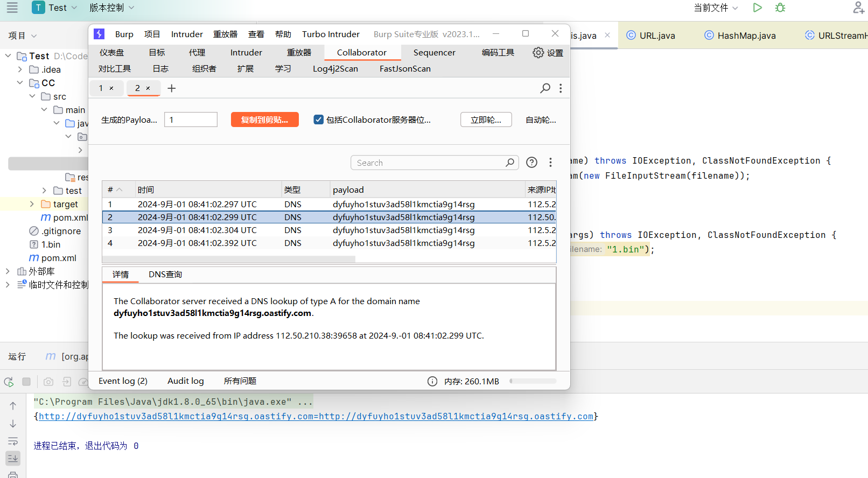Image resolution: width=868 pixels, height=478 pixels.
Task: Open the IDE main hamburger menu
Action: pos(12,8)
